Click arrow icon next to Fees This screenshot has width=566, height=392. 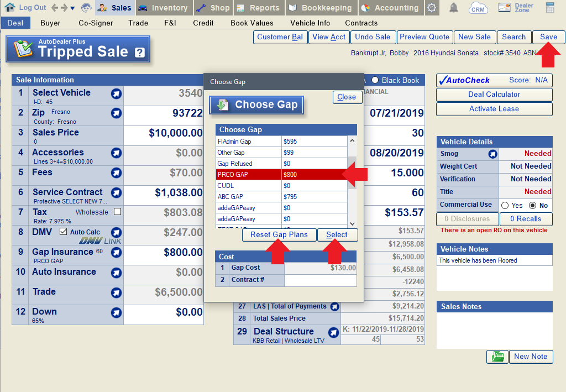click(x=116, y=173)
